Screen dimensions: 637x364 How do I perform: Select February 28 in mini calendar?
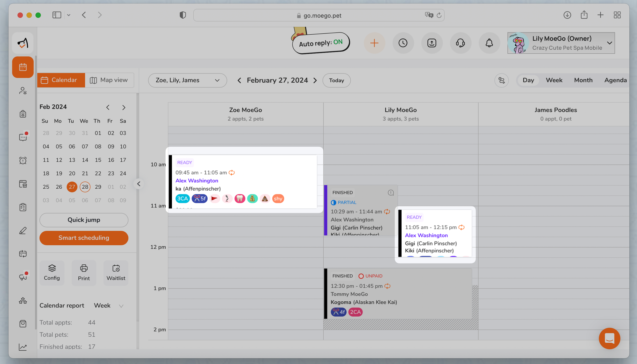pyautogui.click(x=85, y=187)
